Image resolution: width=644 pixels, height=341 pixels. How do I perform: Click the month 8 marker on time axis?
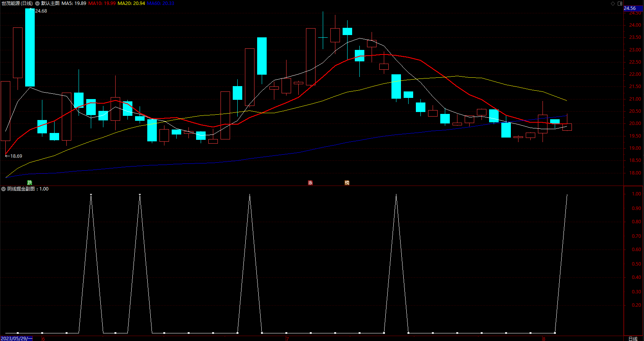pyautogui.click(x=544, y=338)
